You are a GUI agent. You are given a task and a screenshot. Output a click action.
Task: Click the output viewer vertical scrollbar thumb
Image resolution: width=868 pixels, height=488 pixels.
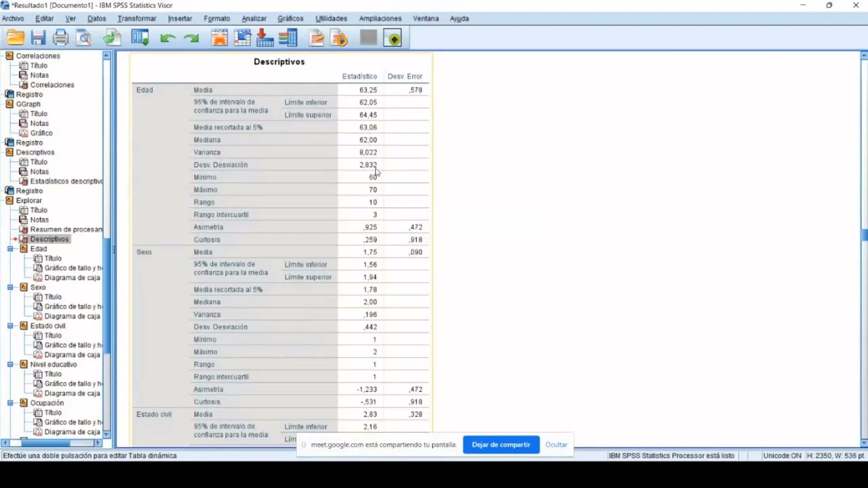864,235
